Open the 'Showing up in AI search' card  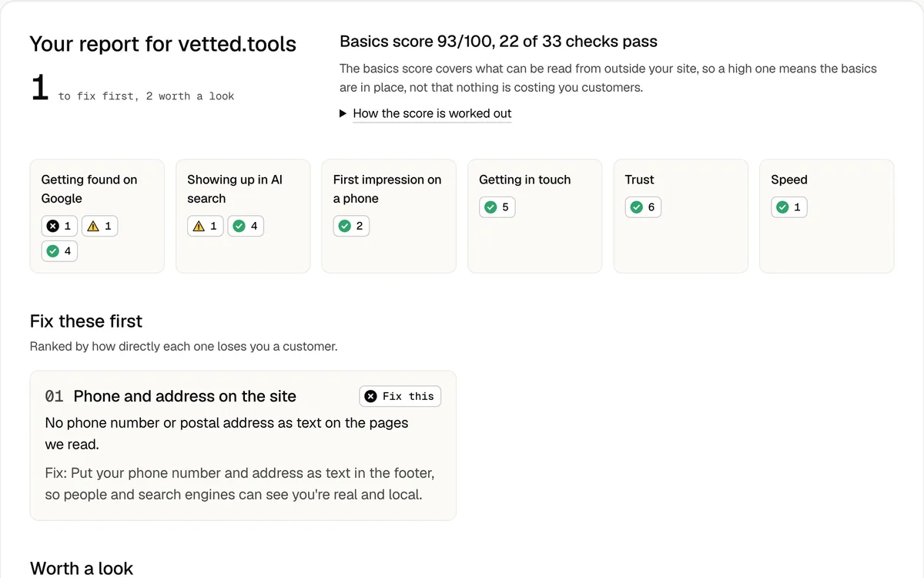[243, 216]
